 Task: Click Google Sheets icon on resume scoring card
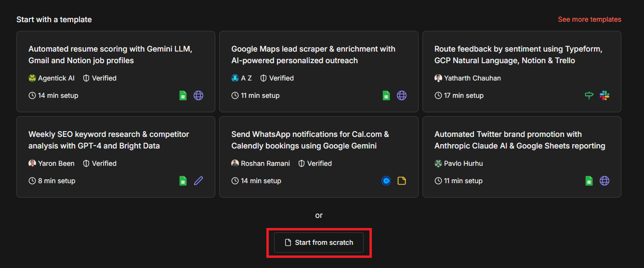coord(183,95)
